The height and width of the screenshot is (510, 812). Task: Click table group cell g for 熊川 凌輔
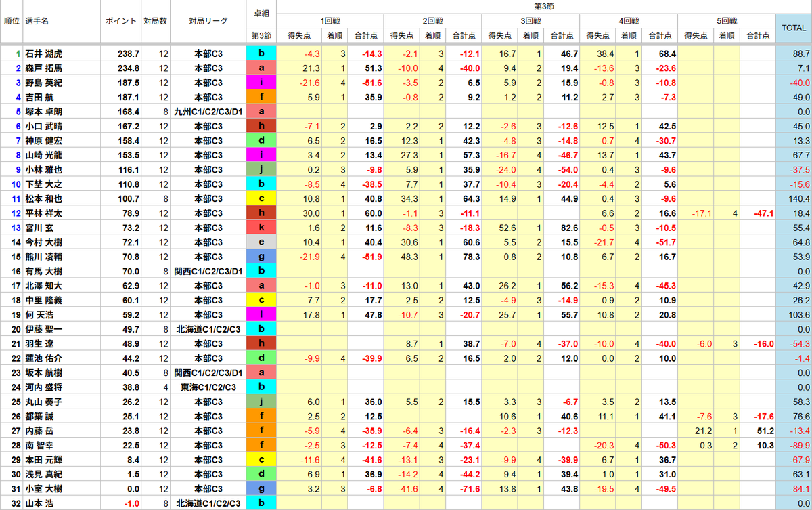(x=261, y=257)
